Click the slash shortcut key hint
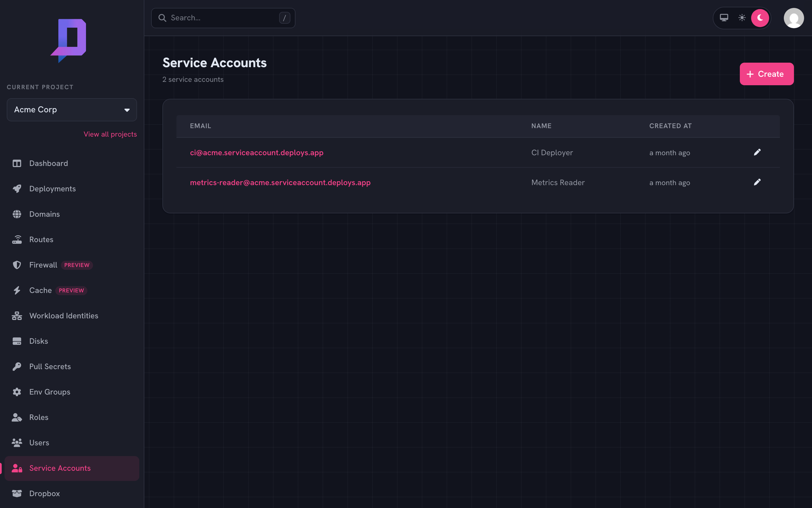 point(284,18)
